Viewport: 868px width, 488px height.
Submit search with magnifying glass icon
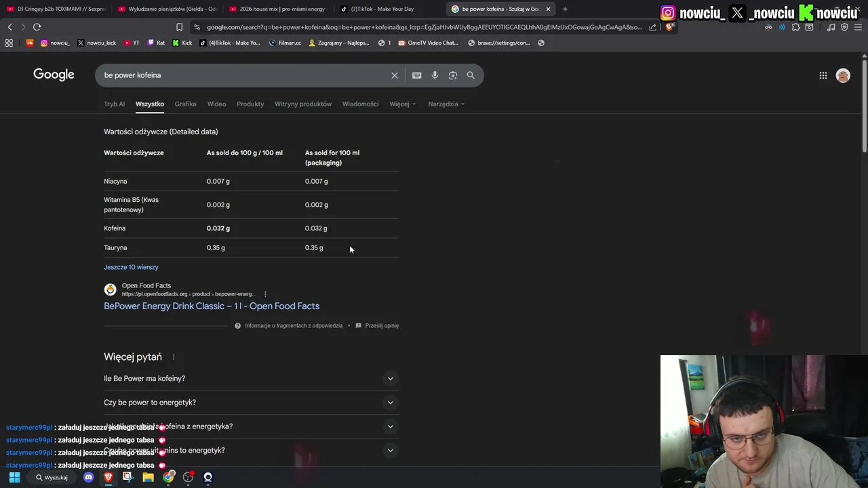coord(471,75)
